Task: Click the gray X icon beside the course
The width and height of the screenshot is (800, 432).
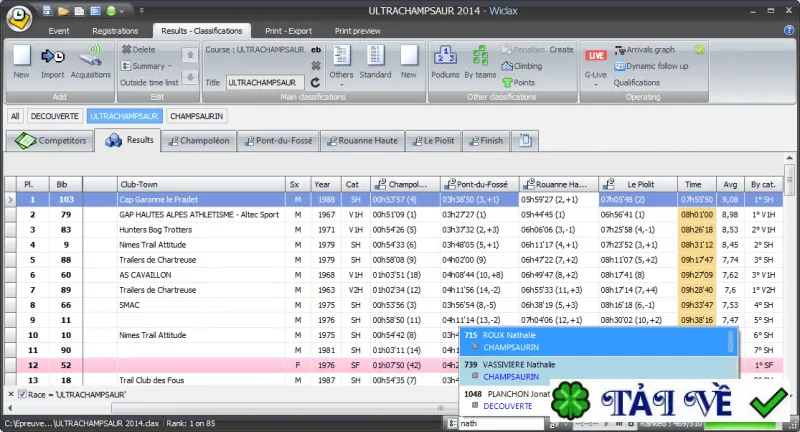Action: [316, 65]
